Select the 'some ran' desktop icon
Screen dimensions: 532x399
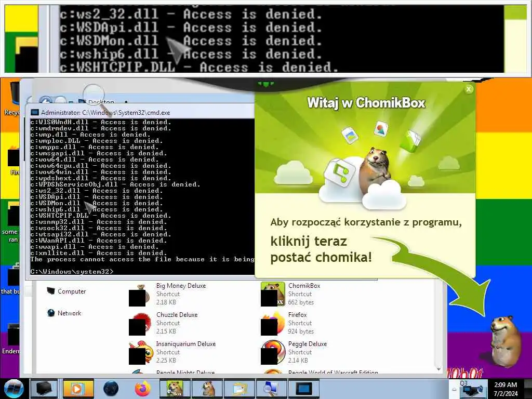[x=11, y=222]
